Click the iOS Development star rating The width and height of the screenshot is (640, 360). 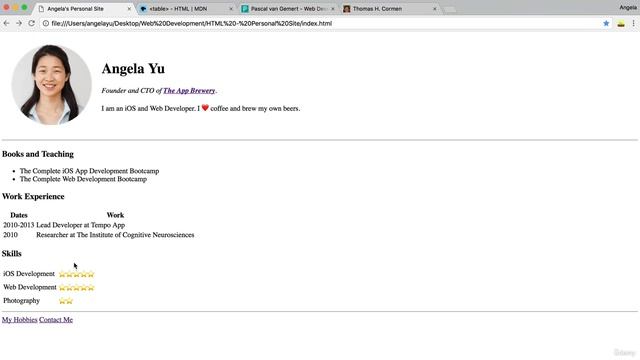[x=77, y=274]
